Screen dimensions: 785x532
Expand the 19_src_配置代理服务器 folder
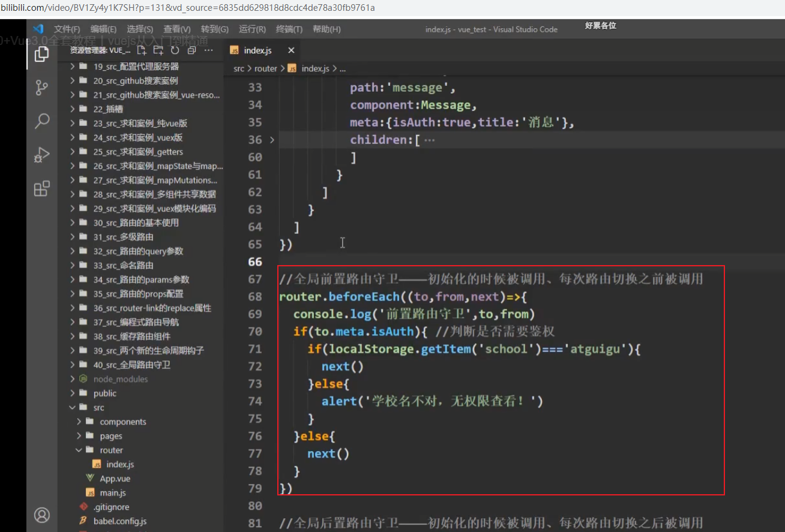(72, 67)
